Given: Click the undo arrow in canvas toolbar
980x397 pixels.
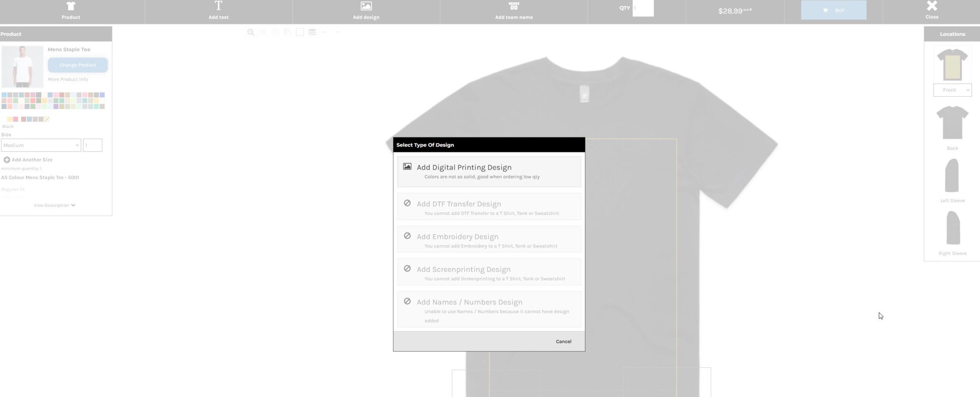Looking at the screenshot, I should point(324,32).
